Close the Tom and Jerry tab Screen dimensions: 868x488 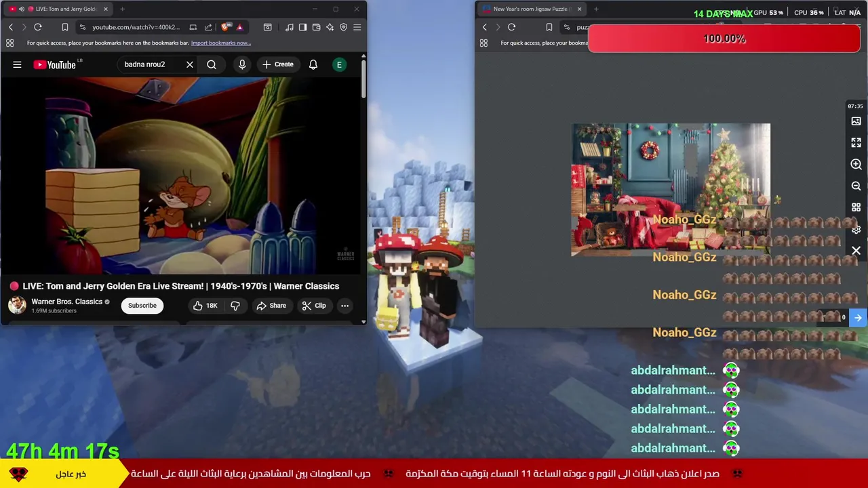(105, 9)
